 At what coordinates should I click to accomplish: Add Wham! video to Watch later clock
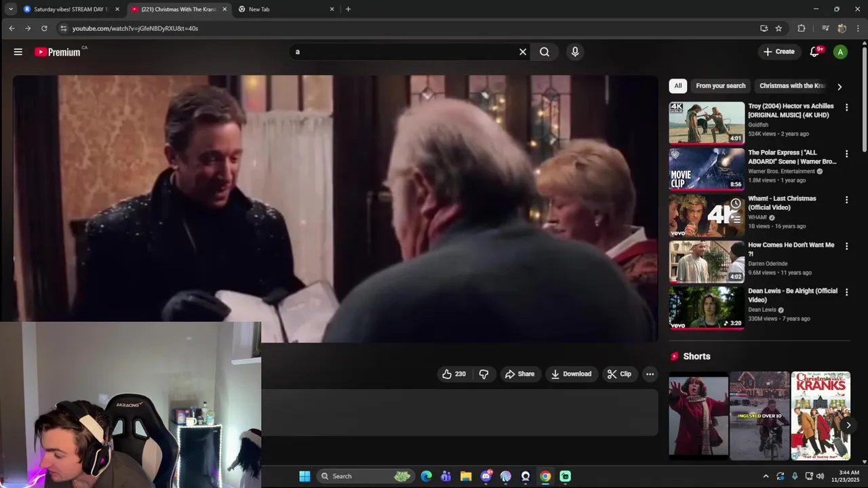pos(736,203)
